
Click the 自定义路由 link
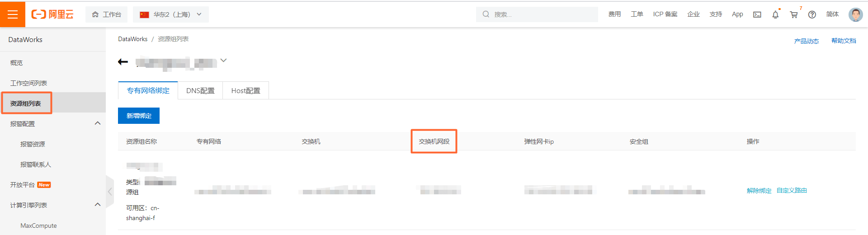[x=792, y=191]
